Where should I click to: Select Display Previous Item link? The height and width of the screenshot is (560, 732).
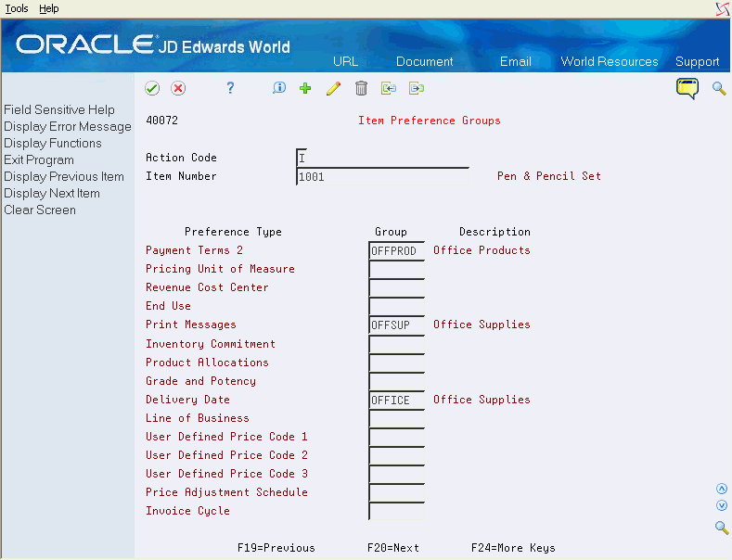[64, 177]
